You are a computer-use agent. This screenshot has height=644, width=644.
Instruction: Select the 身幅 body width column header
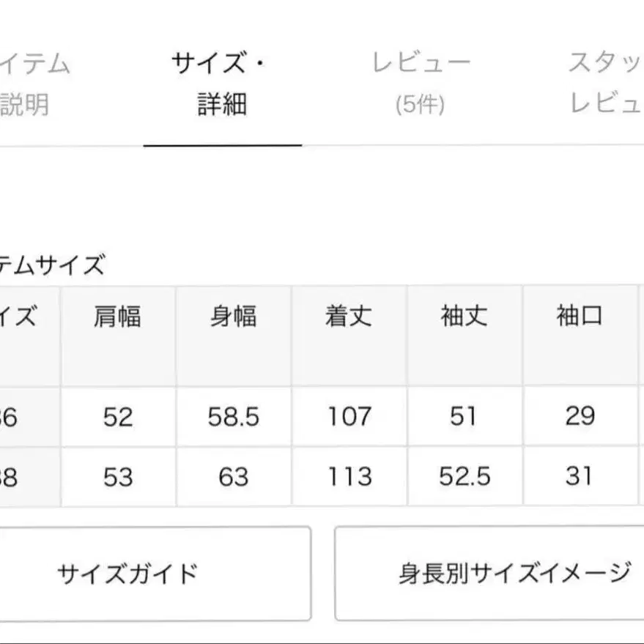[x=234, y=317]
